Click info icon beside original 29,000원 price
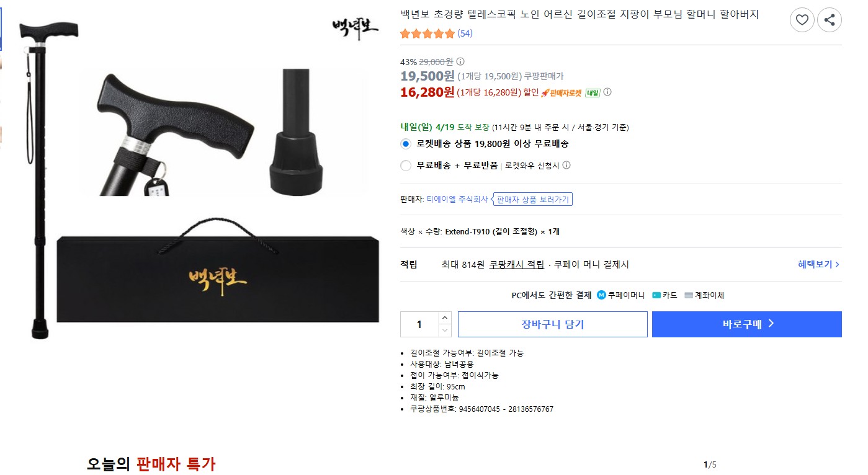The image size is (868, 475). [x=460, y=61]
